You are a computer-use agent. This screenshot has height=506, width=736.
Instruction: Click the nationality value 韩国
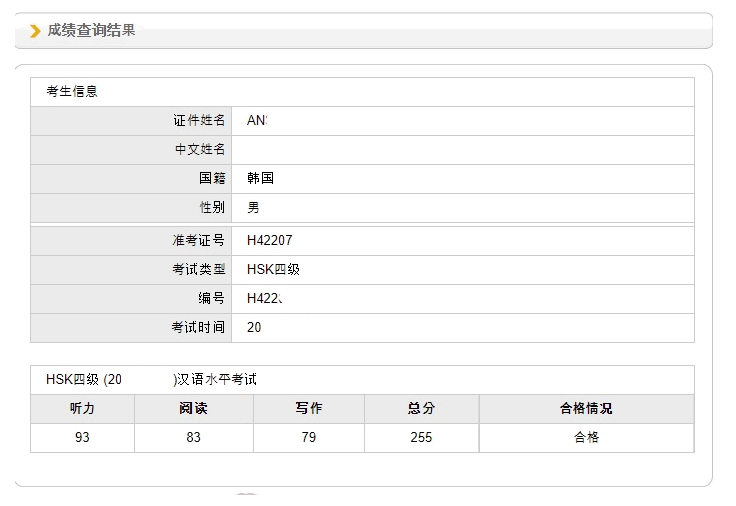(261, 178)
